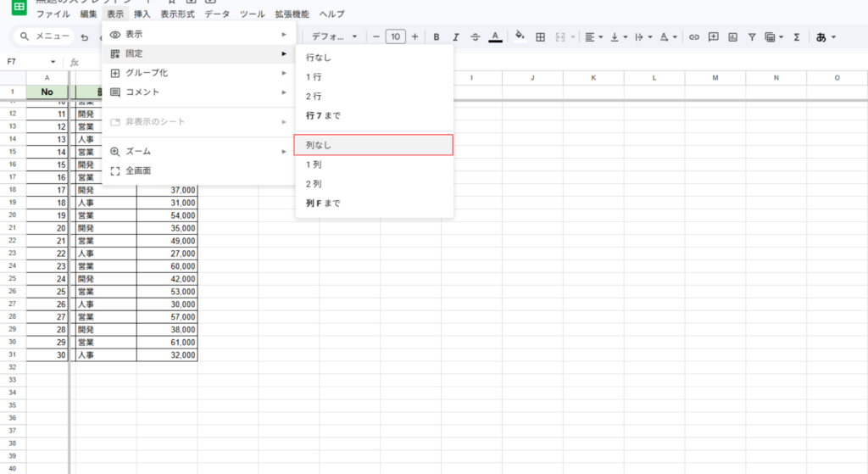The image size is (868, 474).
Task: Click the functions sigma icon
Action: [796, 36]
